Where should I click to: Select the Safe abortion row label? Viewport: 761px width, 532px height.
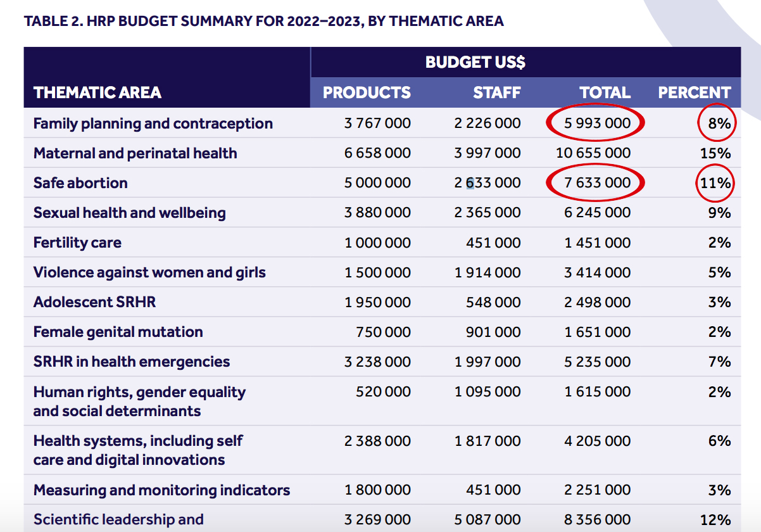80,183
